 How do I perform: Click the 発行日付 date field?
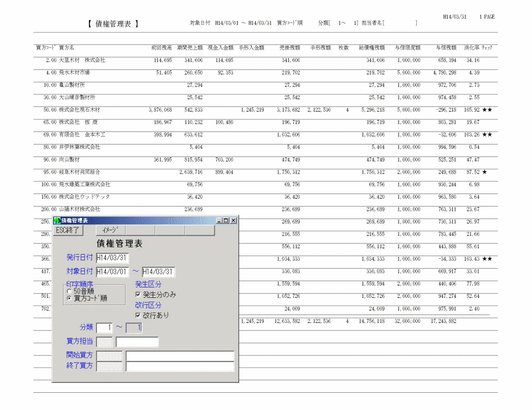113,258
